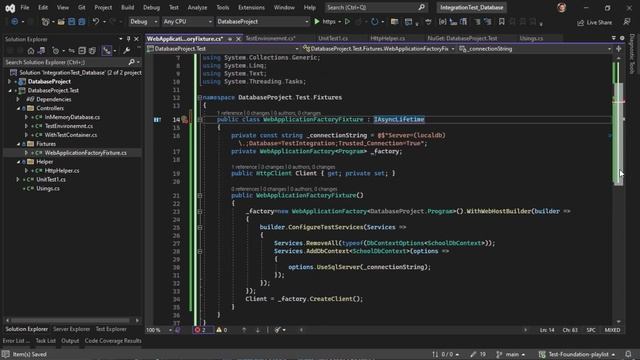Image resolution: width=640 pixels, height=360 pixels.
Task: Open the Git menu
Action: (x=82, y=7)
